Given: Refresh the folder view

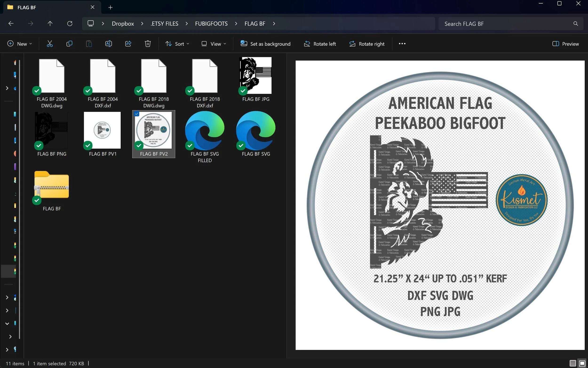Looking at the screenshot, I should tap(70, 24).
